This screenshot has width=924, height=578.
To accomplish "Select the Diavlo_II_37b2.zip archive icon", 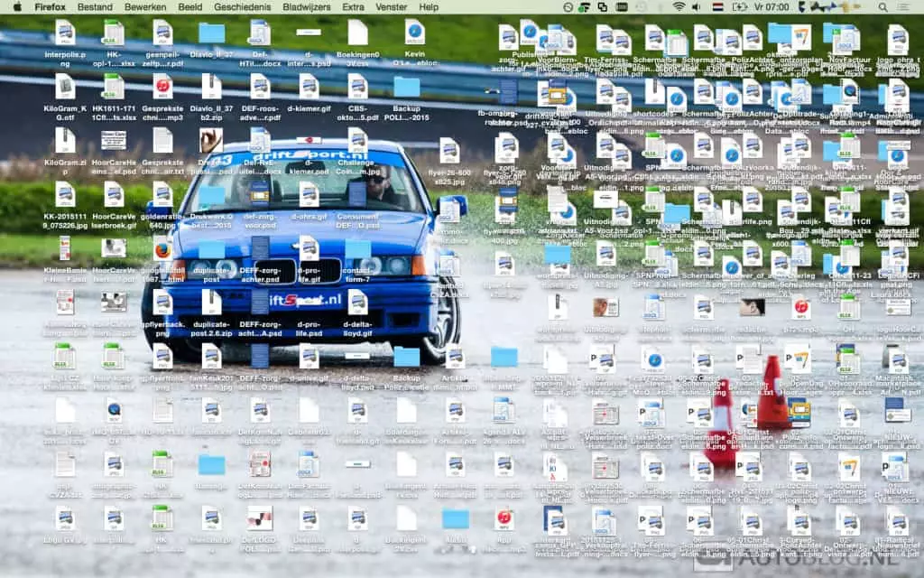I will pyautogui.click(x=211, y=87).
